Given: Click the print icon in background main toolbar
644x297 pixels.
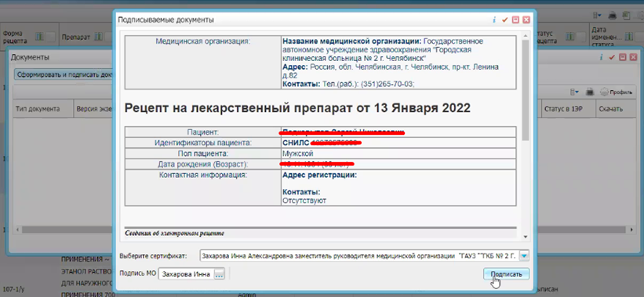Looking at the screenshot, I should click(612, 16).
